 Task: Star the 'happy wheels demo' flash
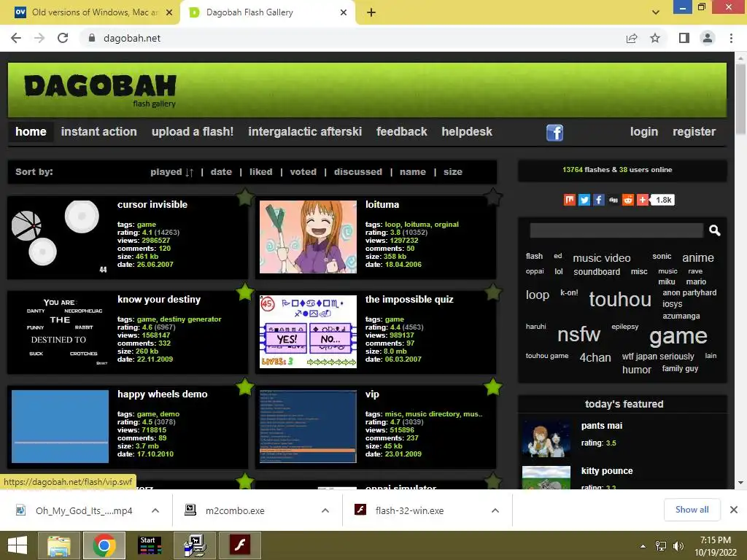[245, 386]
